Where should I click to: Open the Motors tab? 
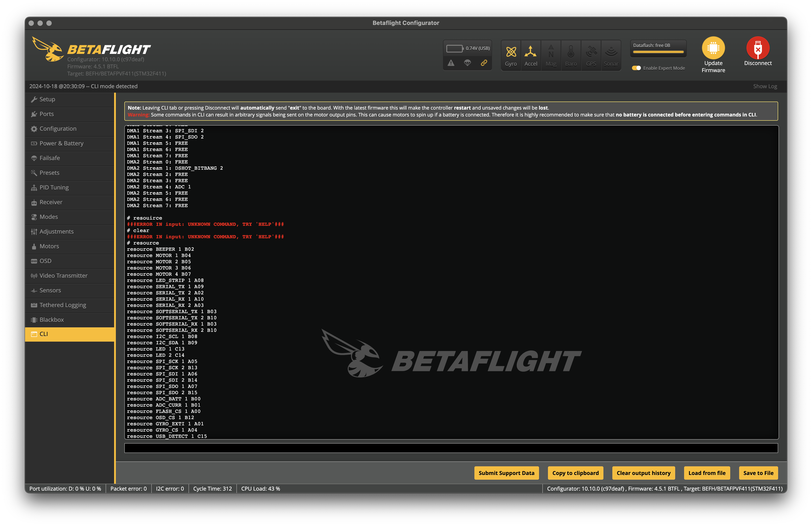pos(70,246)
